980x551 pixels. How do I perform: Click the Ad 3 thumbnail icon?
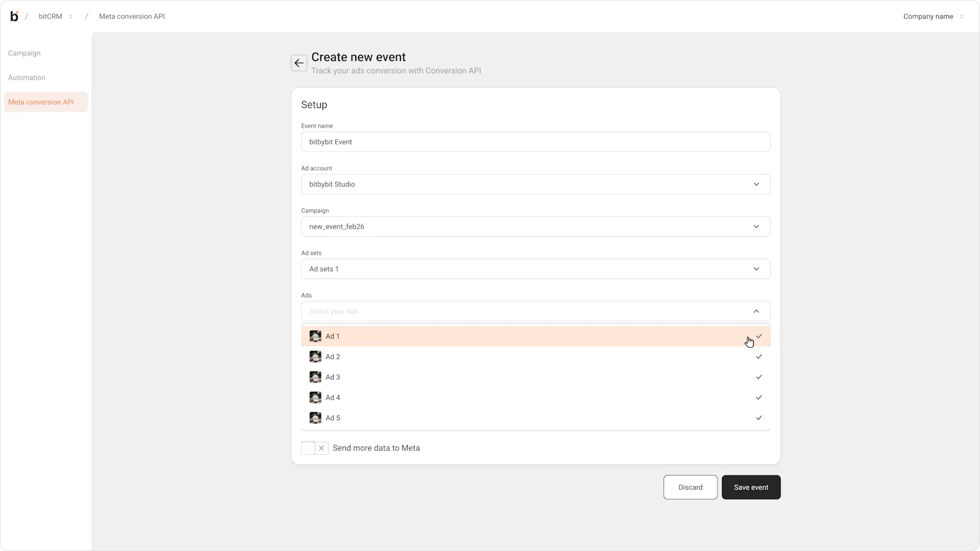point(315,377)
